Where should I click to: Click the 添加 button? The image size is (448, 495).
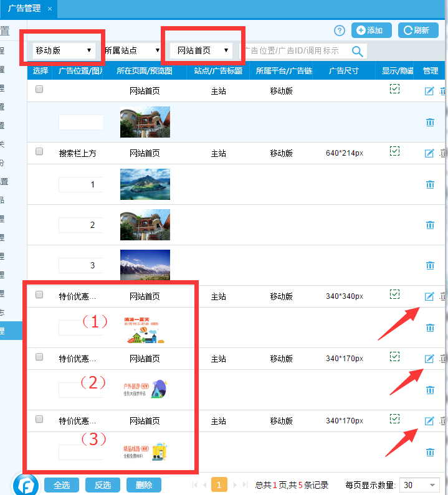[371, 31]
